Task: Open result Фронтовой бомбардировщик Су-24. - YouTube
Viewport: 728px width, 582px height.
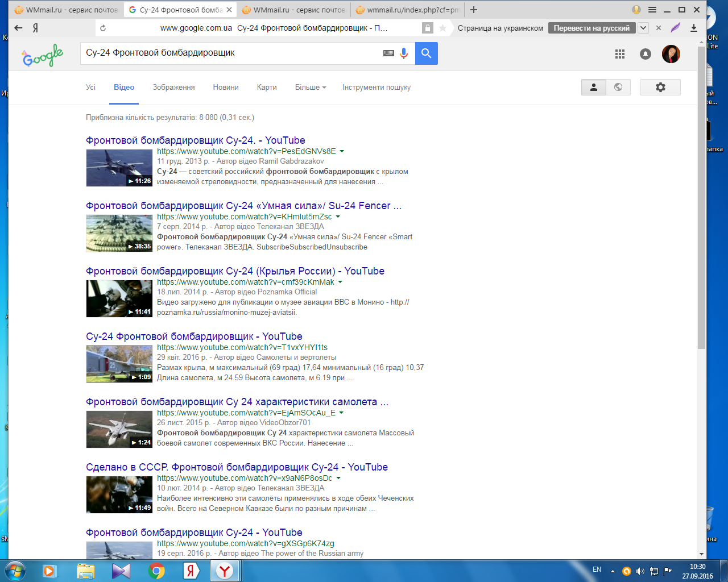Action: [x=196, y=140]
